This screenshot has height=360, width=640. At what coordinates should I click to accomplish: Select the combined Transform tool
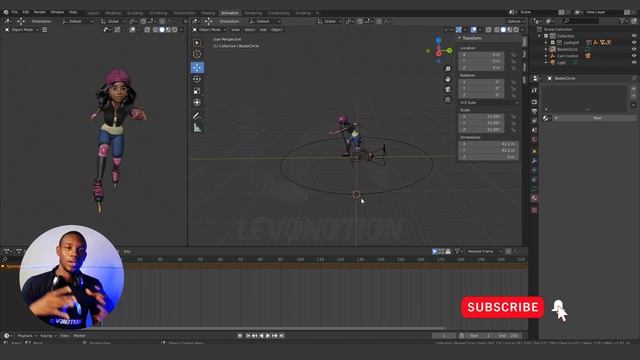point(197,102)
